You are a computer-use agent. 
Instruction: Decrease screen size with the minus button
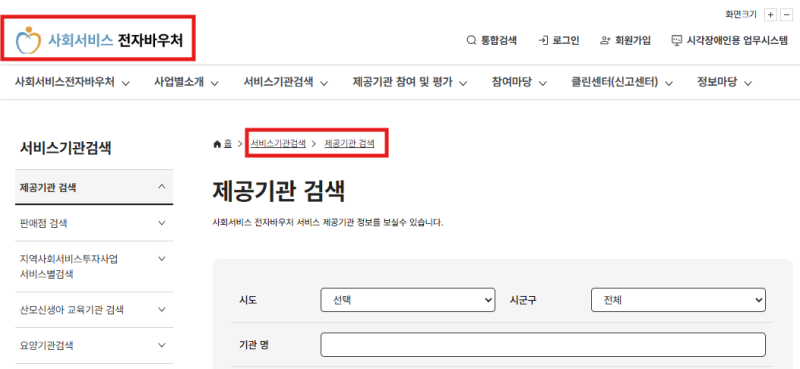coord(786,15)
